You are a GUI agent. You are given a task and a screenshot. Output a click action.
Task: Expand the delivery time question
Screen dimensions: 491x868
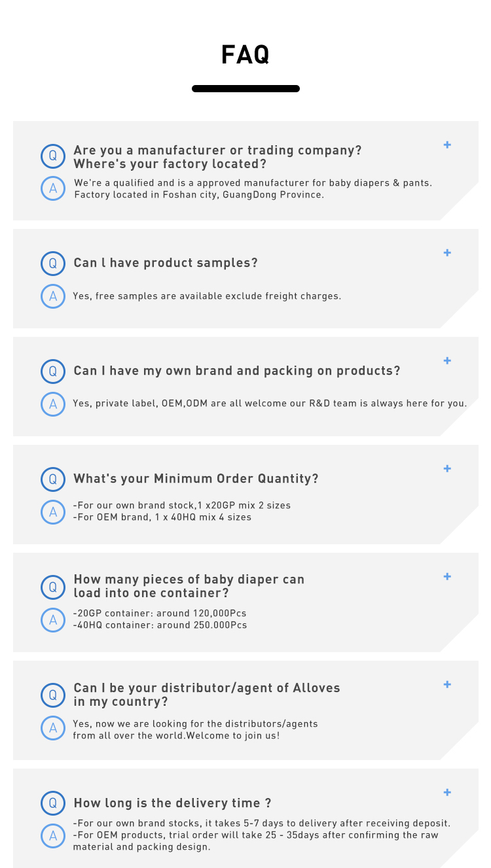click(447, 792)
